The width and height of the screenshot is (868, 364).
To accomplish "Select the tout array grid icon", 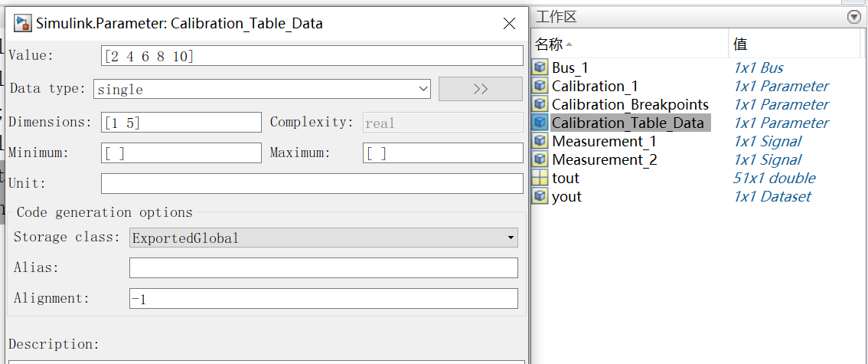I will pyautogui.click(x=540, y=178).
